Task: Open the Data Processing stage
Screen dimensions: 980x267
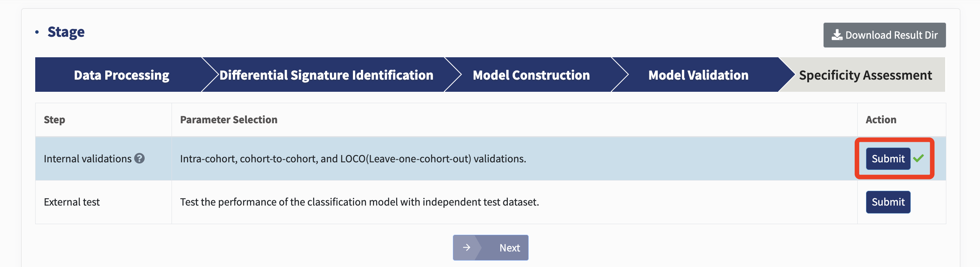Action: pyautogui.click(x=121, y=75)
